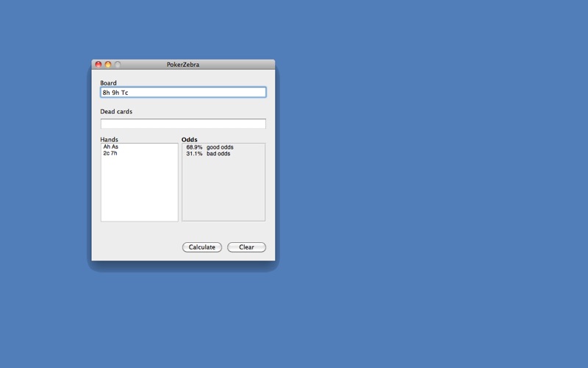Click the Board label
Viewport: 588px width, 368px height.
point(109,83)
